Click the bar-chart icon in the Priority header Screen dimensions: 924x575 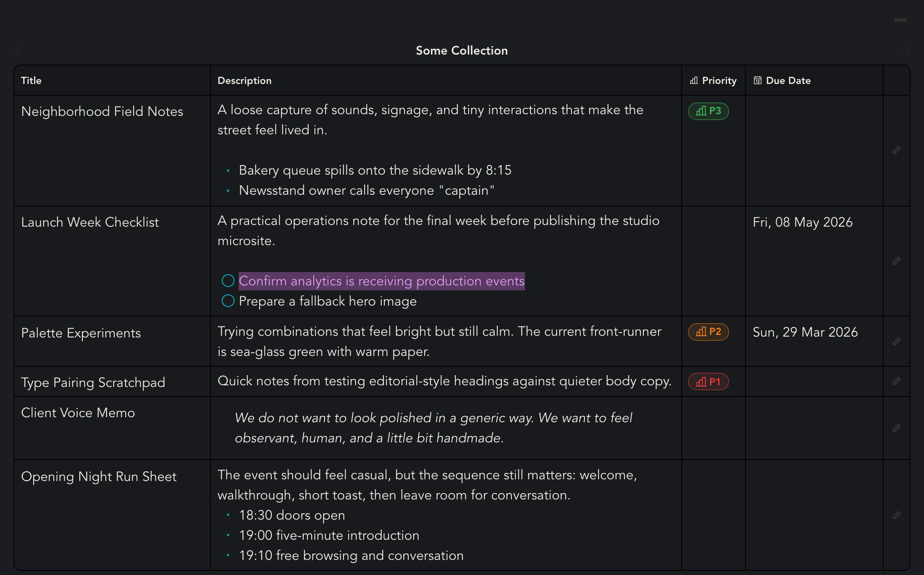click(693, 80)
